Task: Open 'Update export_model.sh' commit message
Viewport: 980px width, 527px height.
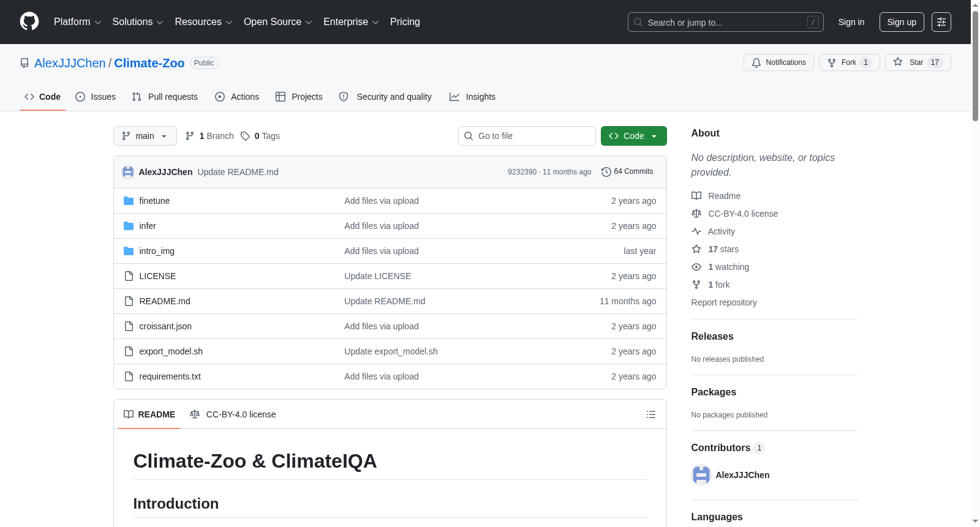Action: pyautogui.click(x=391, y=351)
